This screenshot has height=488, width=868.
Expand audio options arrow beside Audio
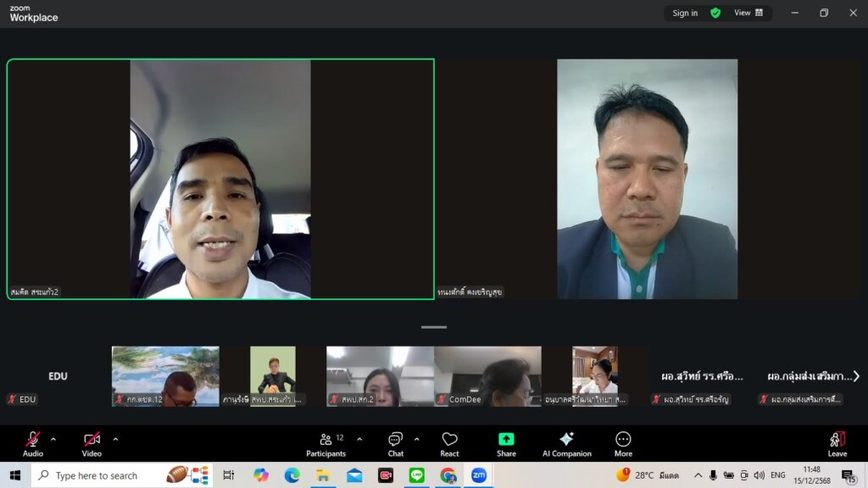[x=53, y=439]
